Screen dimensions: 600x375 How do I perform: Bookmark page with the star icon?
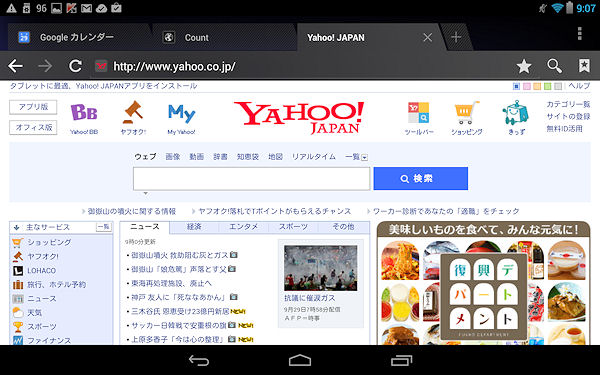(x=524, y=66)
